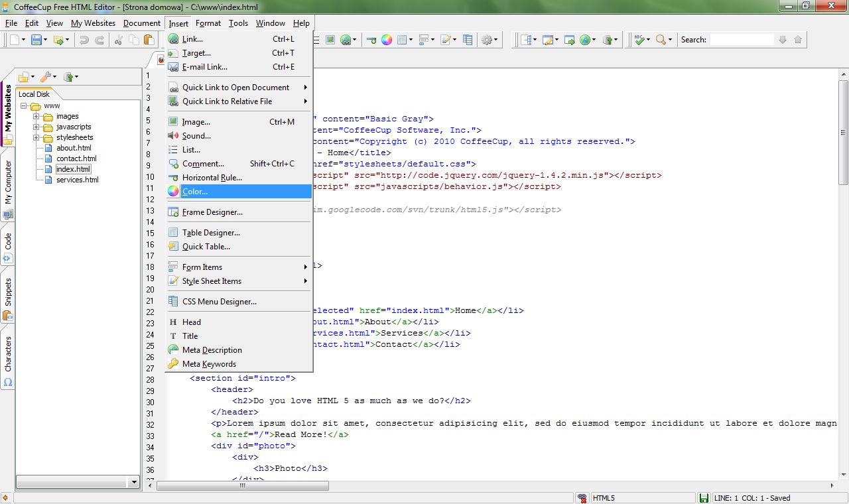This screenshot has height=504, width=849.
Task: Click the table designer toolbar icon
Action: pyautogui.click(x=403, y=40)
